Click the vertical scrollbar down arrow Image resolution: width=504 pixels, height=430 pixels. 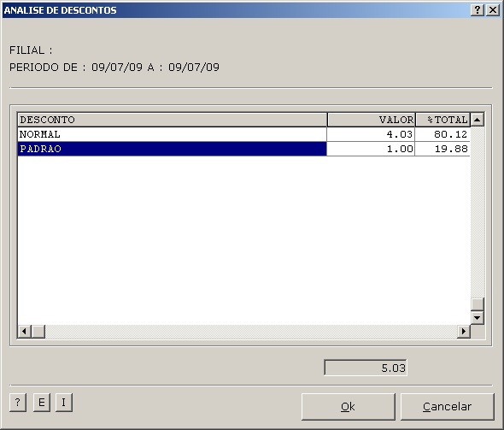(478, 318)
